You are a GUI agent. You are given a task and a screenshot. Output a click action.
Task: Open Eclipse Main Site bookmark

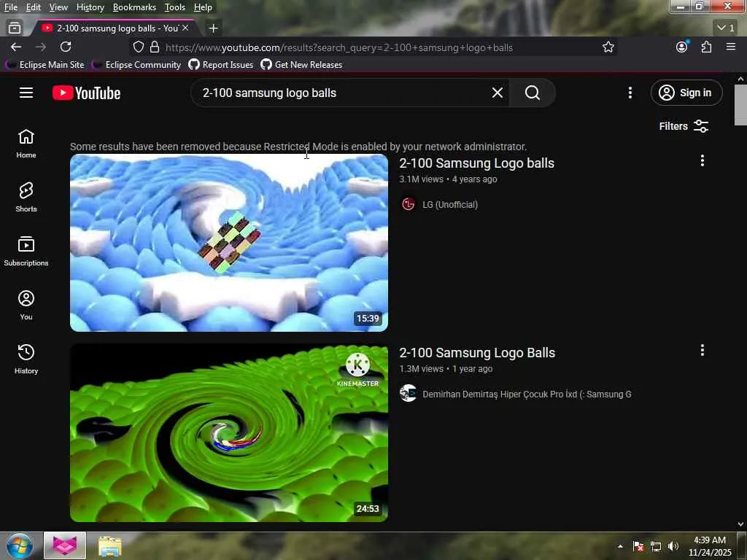pos(45,65)
